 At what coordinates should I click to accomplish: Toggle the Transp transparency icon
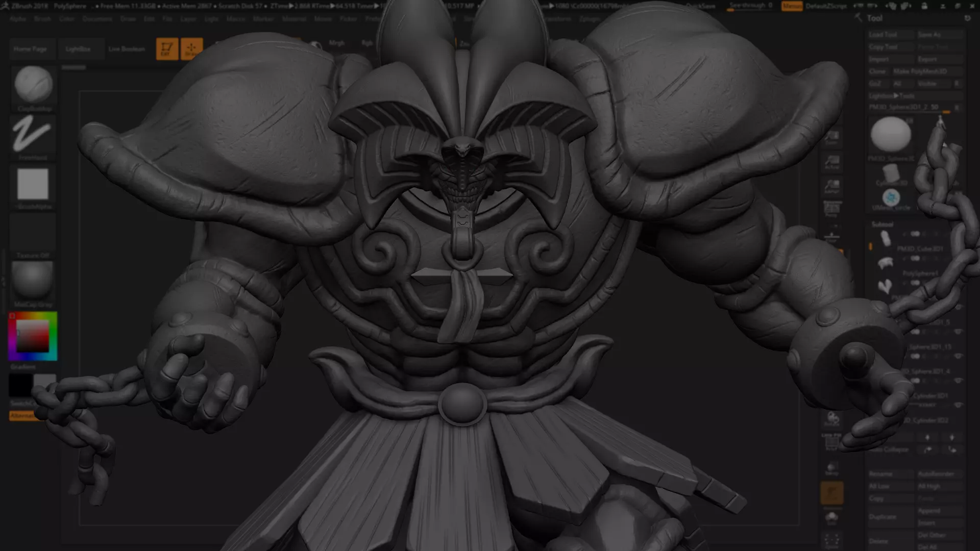coord(832,468)
